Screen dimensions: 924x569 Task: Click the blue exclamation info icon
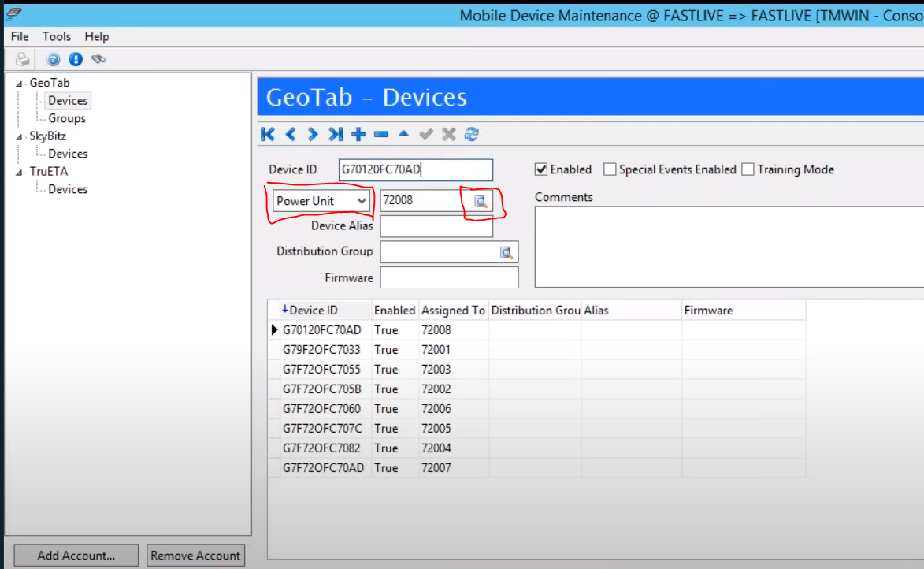76,59
